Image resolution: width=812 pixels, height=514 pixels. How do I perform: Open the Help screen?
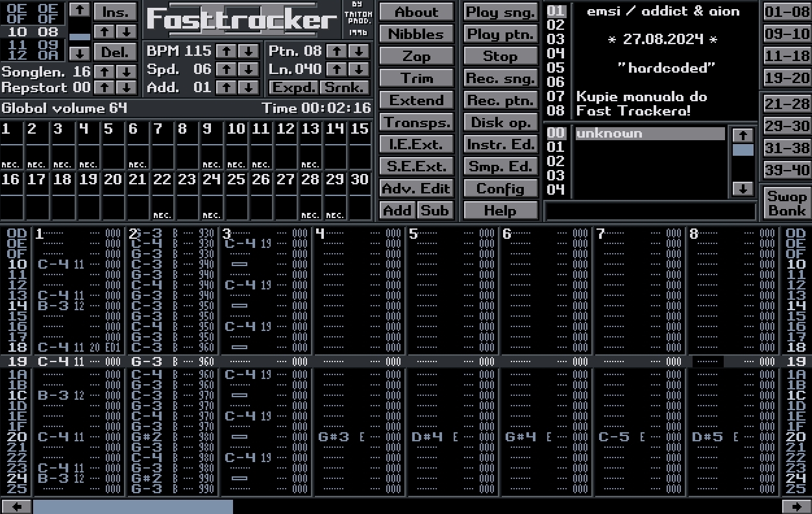point(500,210)
